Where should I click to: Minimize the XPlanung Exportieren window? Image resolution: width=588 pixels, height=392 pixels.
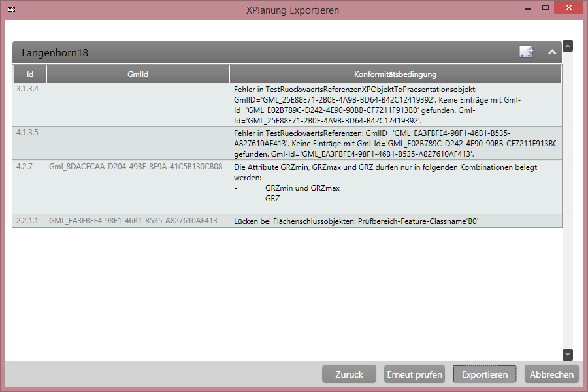pyautogui.click(x=527, y=7)
